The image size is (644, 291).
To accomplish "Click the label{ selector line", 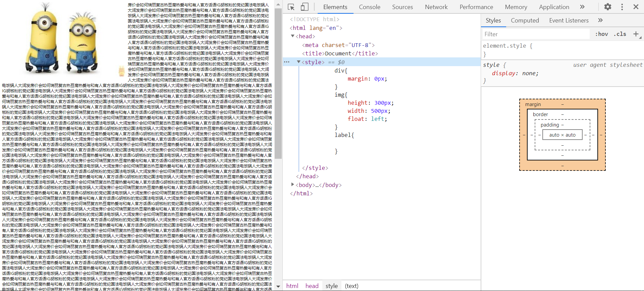I will pyautogui.click(x=344, y=135).
